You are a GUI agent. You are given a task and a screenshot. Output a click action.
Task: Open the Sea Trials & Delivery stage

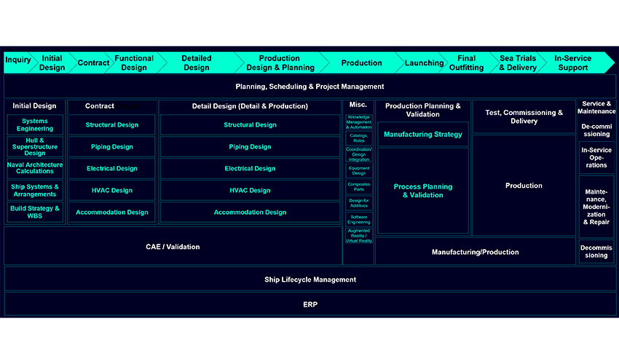coord(517,63)
